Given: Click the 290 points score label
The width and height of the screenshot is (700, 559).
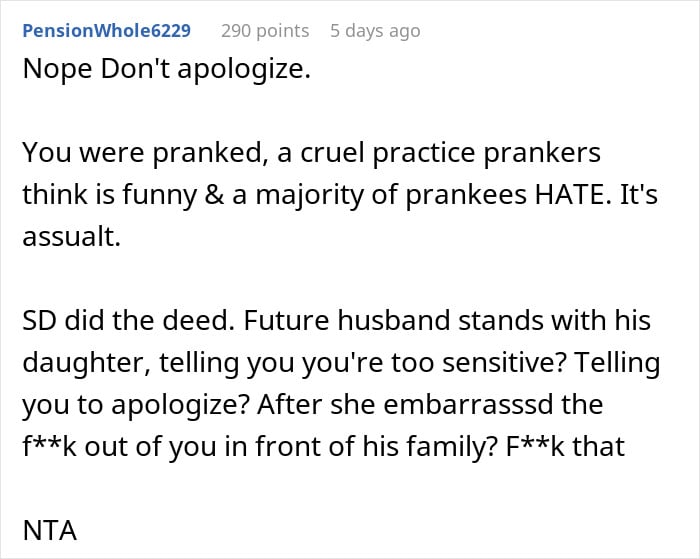Looking at the screenshot, I should (x=265, y=31).
